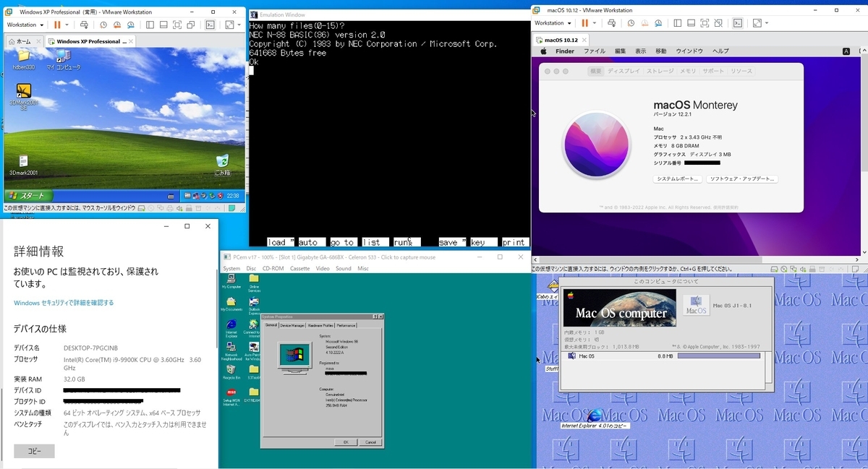Toggle the console view in the VMware toolbar
This screenshot has height=469, width=868.
tap(738, 22)
